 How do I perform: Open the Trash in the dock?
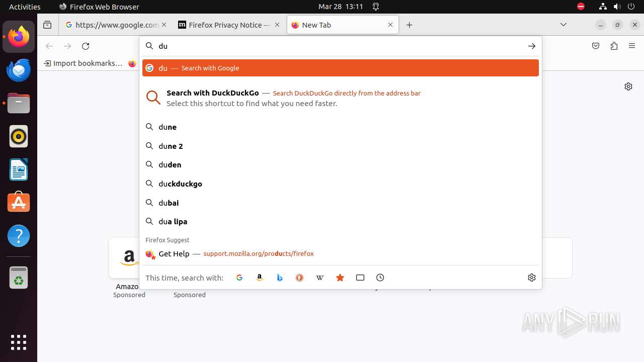(19, 278)
